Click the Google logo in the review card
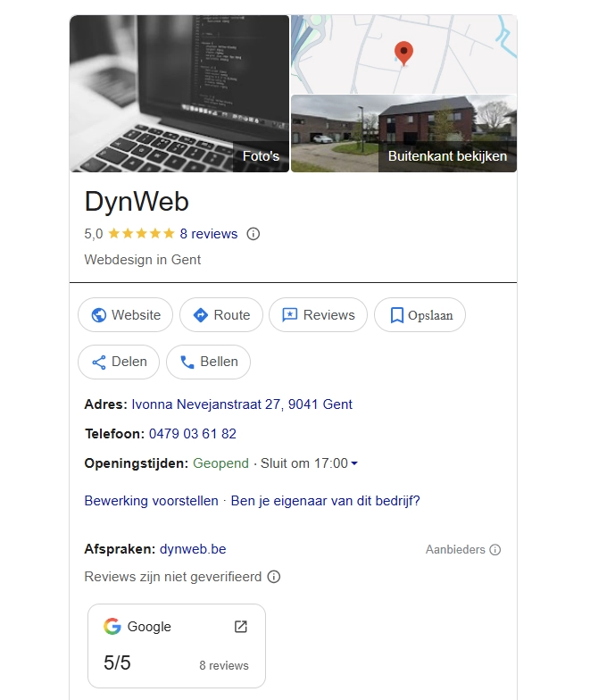Viewport: 590px width, 700px height. click(112, 627)
